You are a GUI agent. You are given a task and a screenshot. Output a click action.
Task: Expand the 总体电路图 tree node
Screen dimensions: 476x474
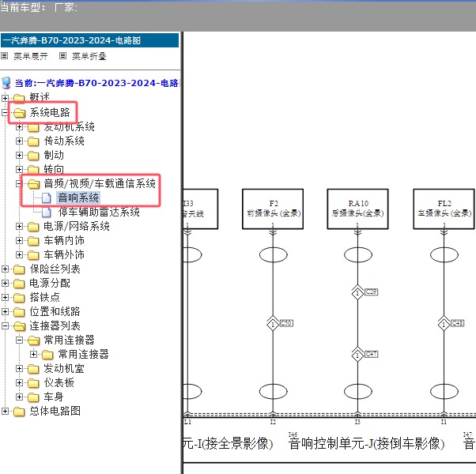pyautogui.click(x=5, y=412)
